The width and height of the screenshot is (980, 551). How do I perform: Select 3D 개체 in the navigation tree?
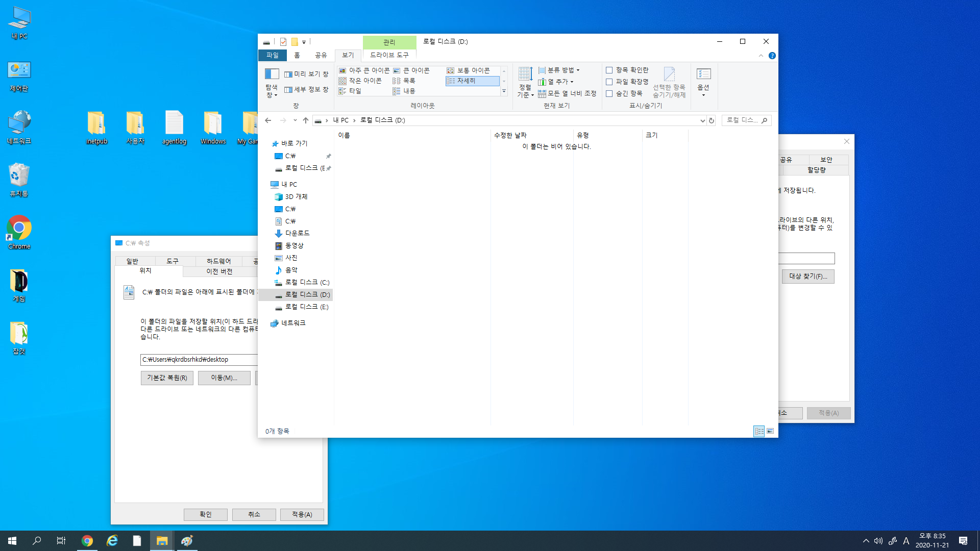click(296, 197)
